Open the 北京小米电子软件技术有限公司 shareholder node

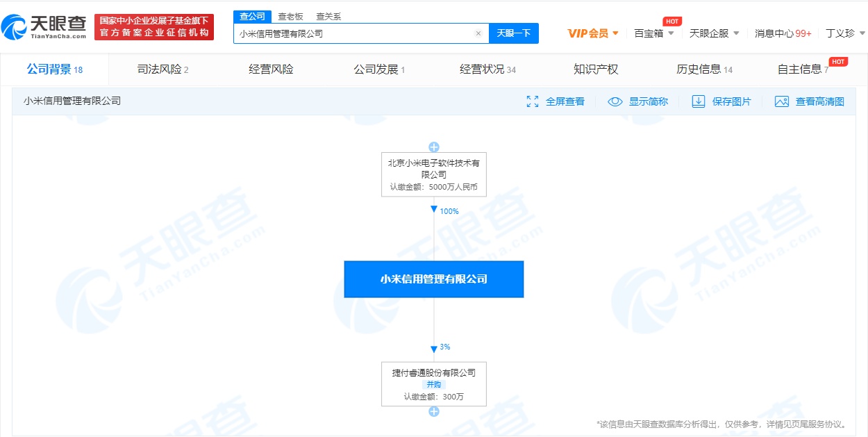pos(434,174)
